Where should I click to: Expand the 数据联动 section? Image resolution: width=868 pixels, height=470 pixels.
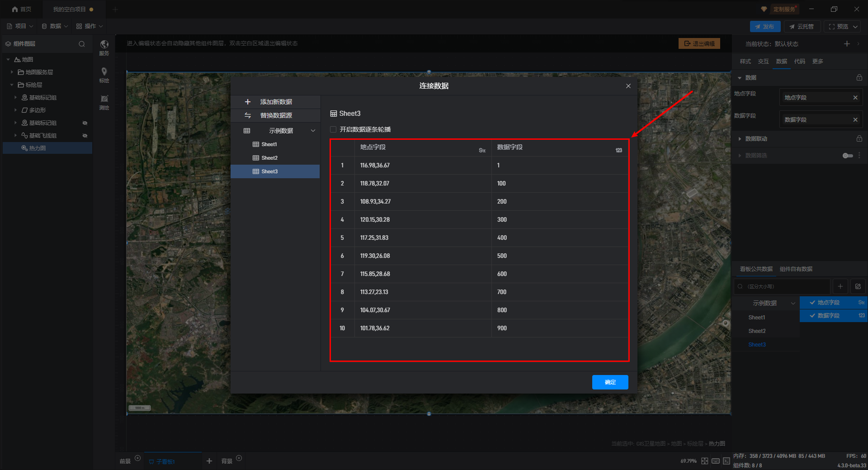[740, 139]
